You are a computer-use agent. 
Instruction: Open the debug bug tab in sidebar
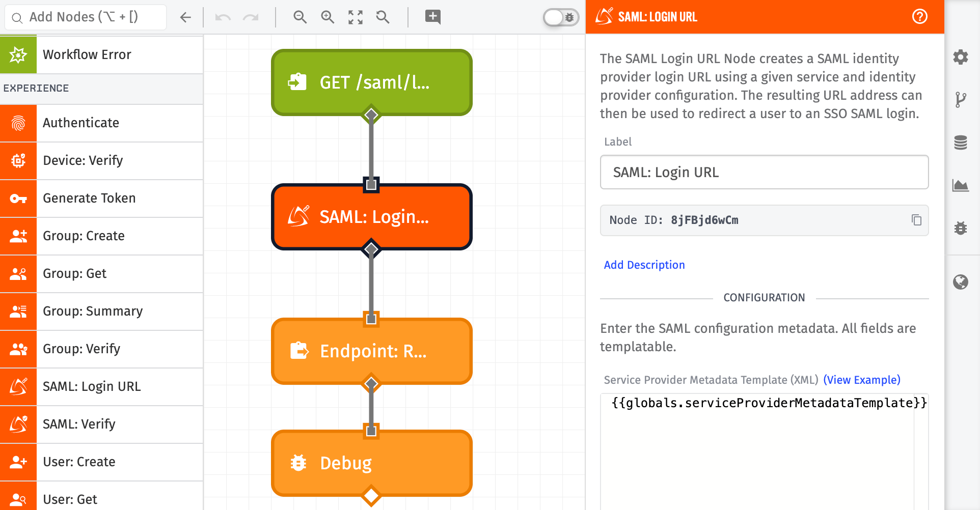[961, 228]
